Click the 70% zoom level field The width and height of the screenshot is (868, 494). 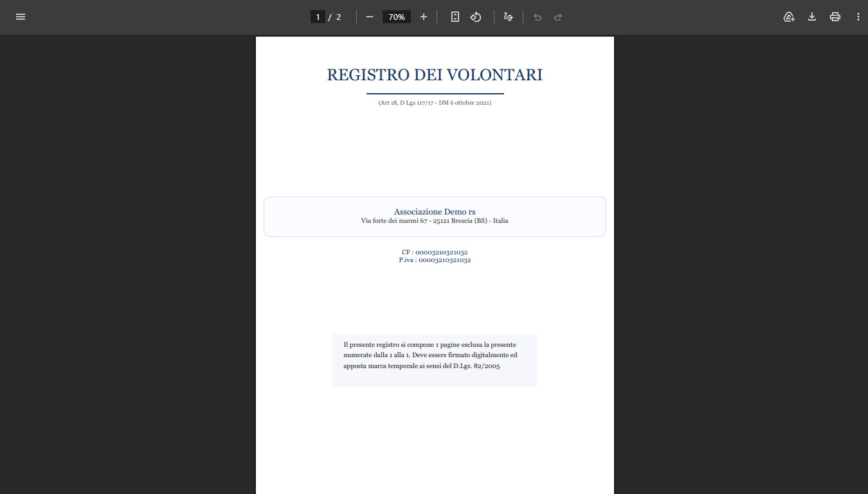point(397,17)
